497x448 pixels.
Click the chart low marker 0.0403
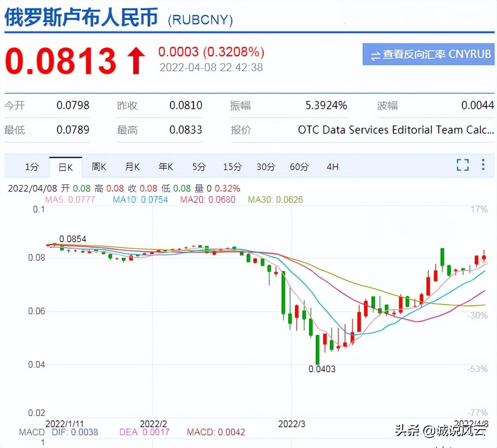pos(322,369)
